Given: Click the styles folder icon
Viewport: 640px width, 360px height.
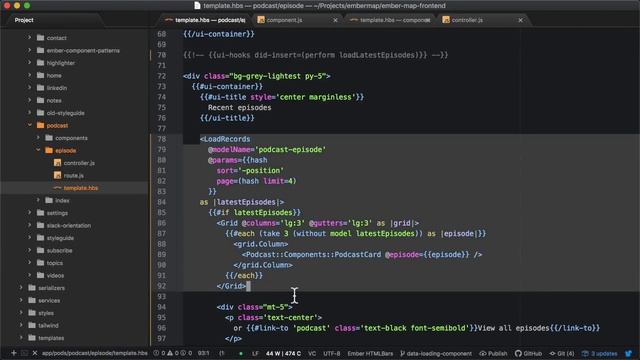Looking at the screenshot, I should tap(32, 313).
